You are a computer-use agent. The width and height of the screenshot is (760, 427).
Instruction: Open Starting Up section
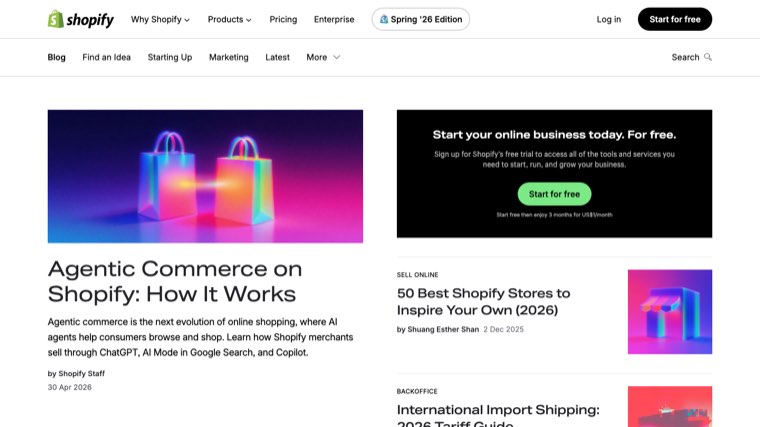(170, 57)
